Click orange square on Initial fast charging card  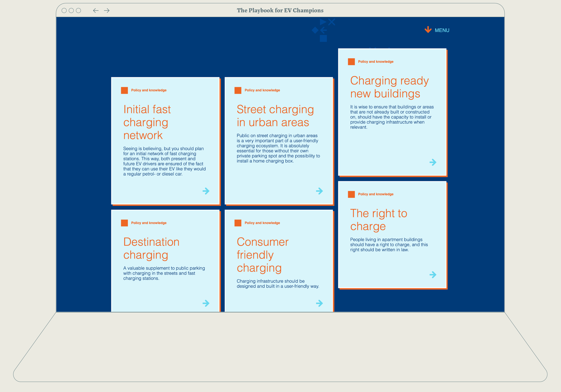click(124, 90)
